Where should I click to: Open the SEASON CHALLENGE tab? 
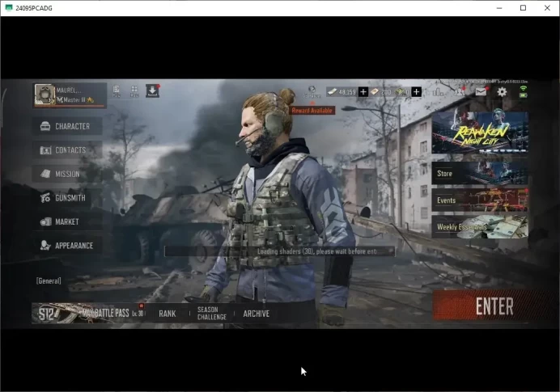212,313
